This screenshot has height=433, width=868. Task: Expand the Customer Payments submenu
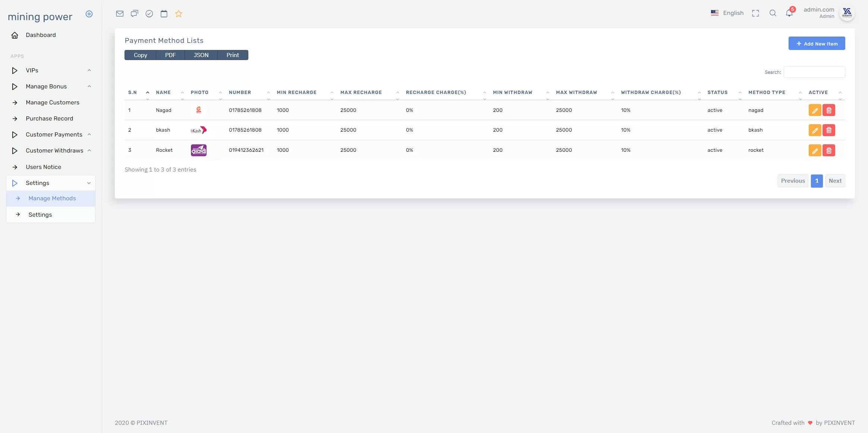[x=54, y=135]
